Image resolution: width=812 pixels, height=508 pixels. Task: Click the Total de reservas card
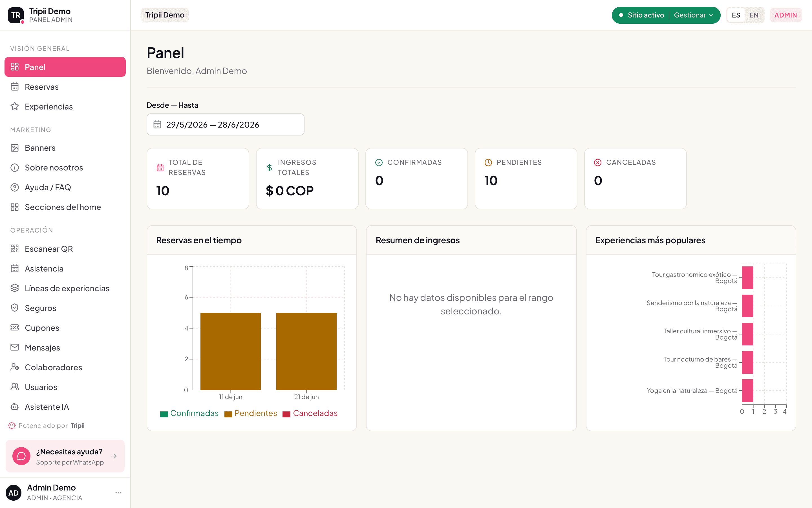point(198,179)
